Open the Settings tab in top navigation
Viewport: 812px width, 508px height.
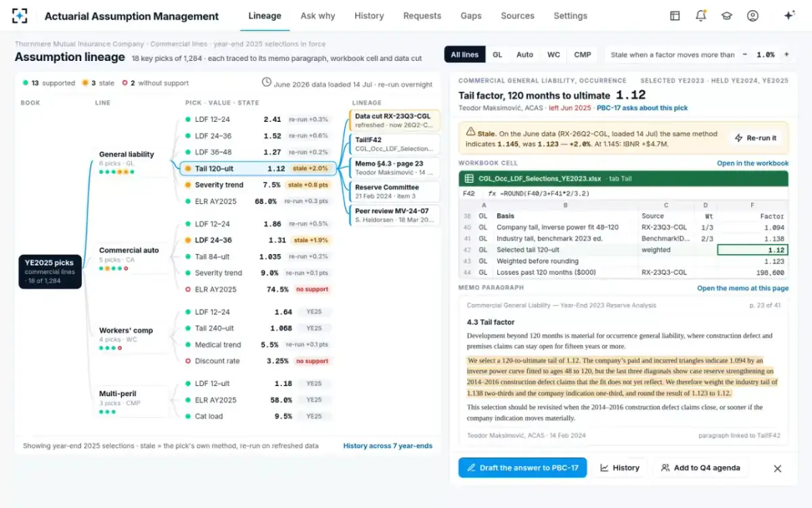570,16
